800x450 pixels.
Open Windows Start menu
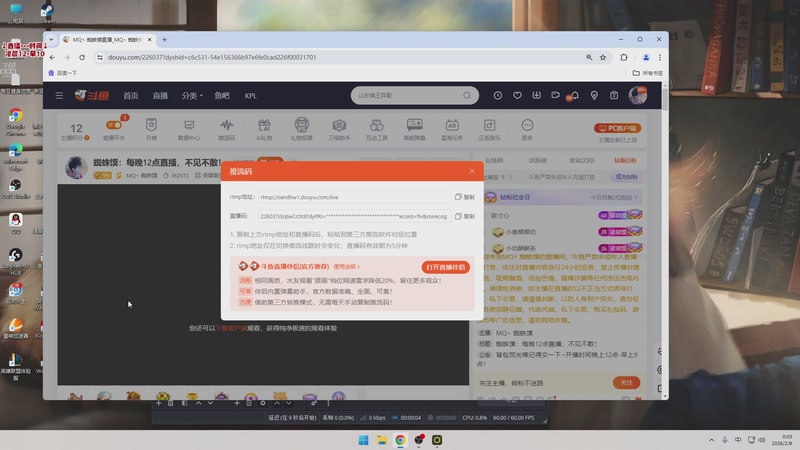click(x=363, y=440)
